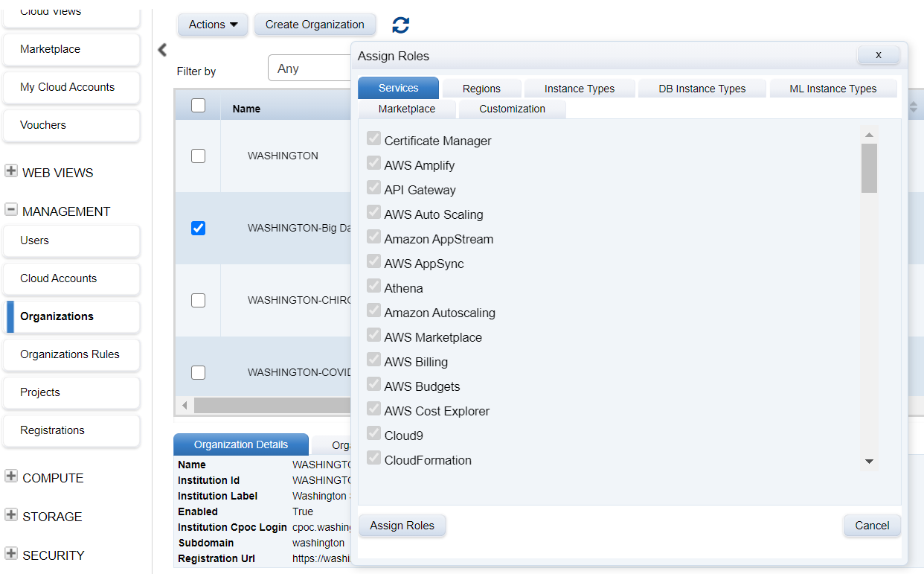The height and width of the screenshot is (574, 924).
Task: Check the WASHINGTON-COVID row checkbox
Action: click(198, 373)
